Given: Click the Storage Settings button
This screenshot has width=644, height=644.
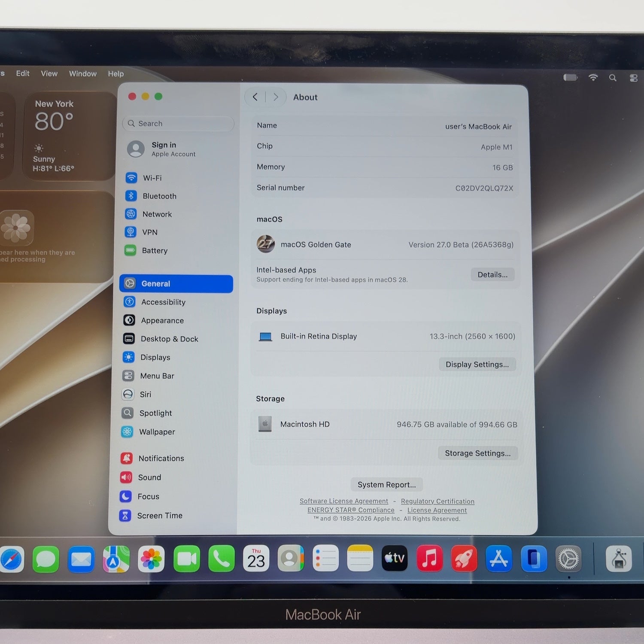Looking at the screenshot, I should (478, 453).
